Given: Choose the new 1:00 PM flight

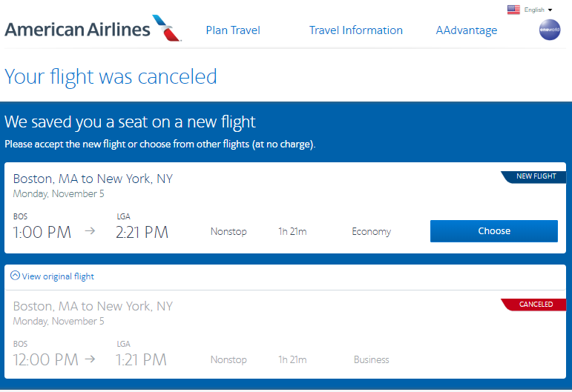Looking at the screenshot, I should click(494, 231).
